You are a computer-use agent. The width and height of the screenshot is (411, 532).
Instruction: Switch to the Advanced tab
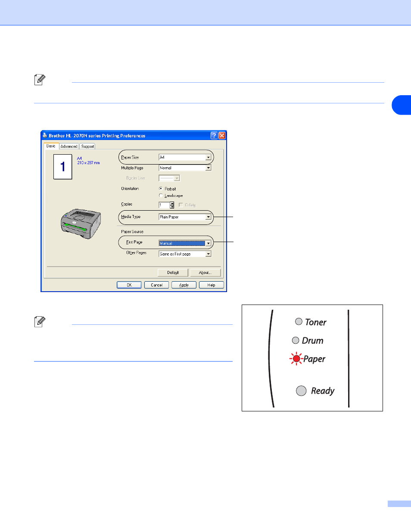pos(69,146)
